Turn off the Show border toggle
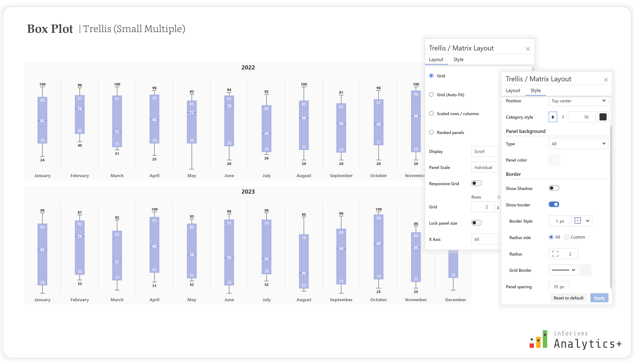The image size is (634, 364). 554,205
